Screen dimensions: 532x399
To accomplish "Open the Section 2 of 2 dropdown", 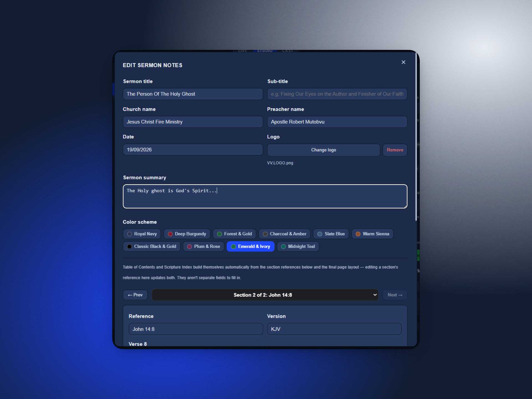I will (x=265, y=295).
